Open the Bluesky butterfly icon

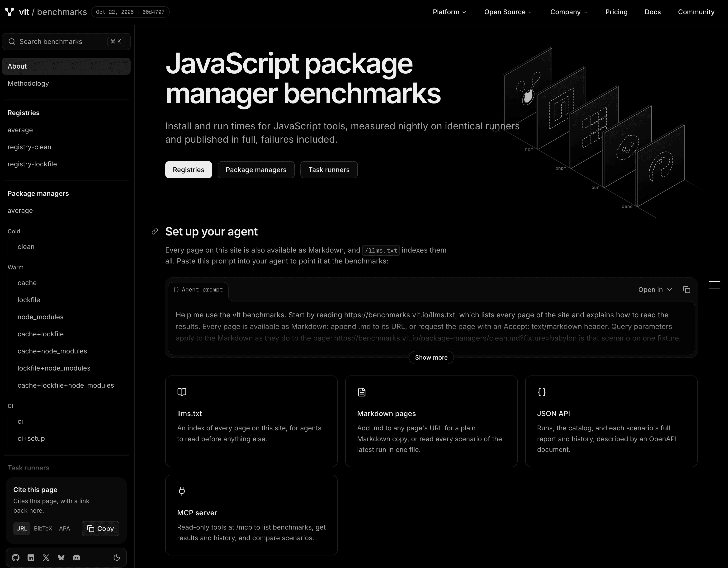point(61,558)
